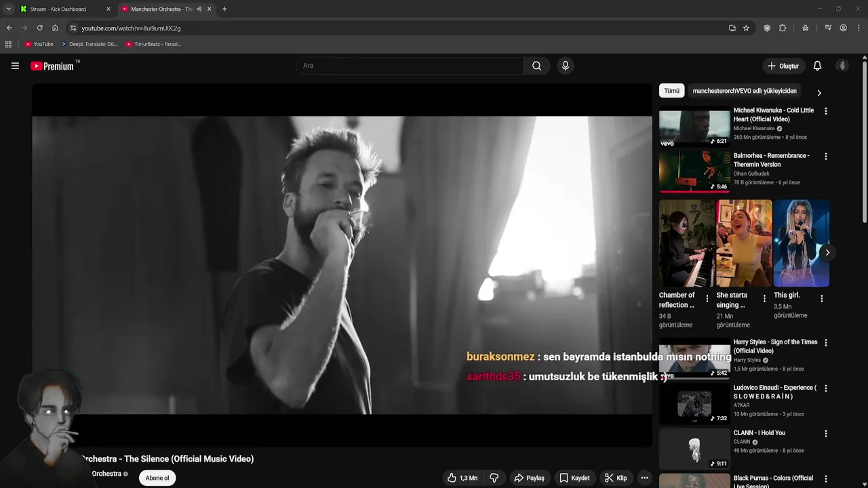Open notifications bell
Viewport: 868px width, 488px height.
(817, 66)
